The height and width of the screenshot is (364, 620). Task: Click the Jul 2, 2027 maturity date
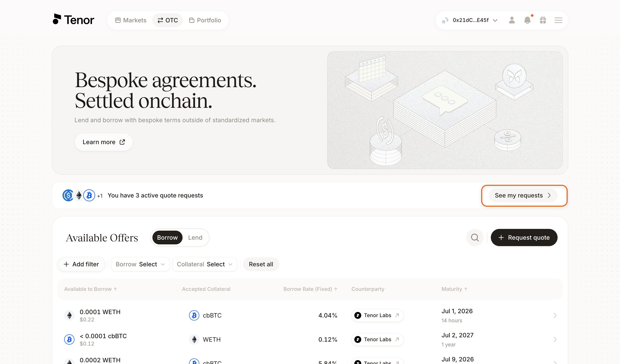tap(457, 335)
